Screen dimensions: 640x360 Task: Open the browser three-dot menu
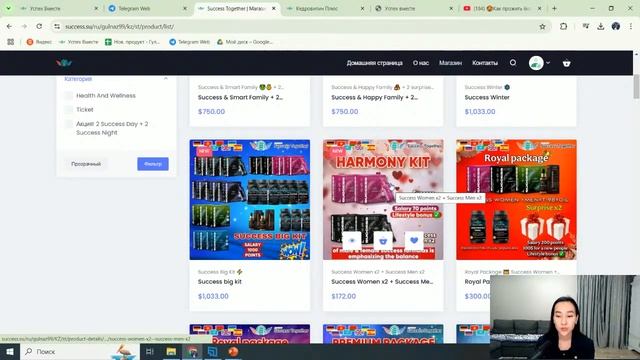[x=631, y=27]
